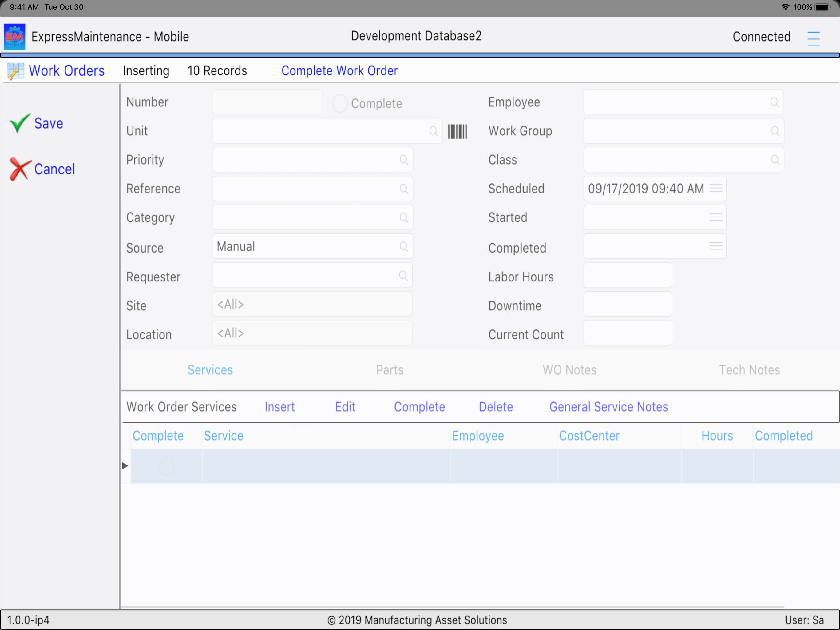Open Category lookup magnifier
Image resolution: width=840 pixels, height=630 pixels.
coord(404,218)
